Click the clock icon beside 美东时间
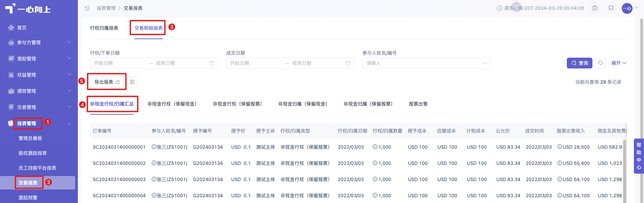 click(x=499, y=8)
